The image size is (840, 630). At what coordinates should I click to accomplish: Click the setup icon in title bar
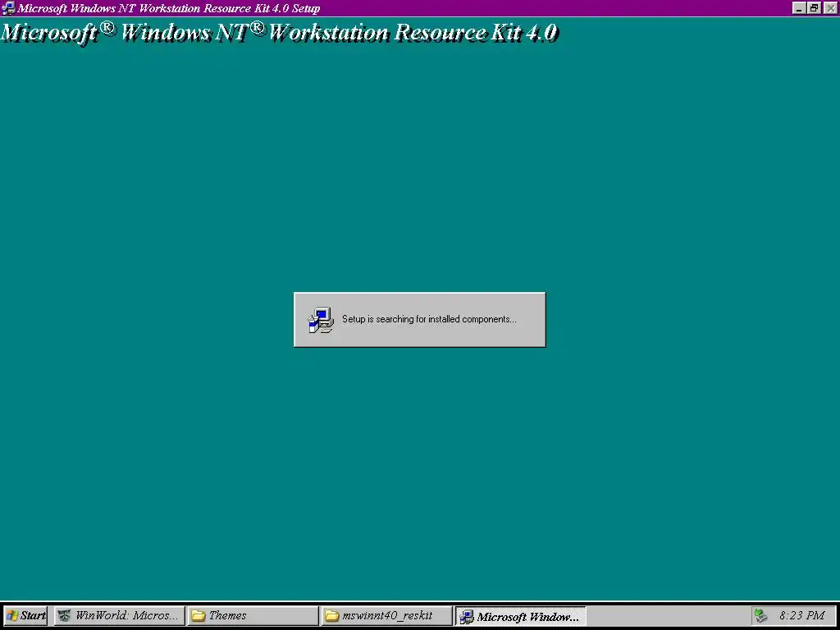[8, 8]
